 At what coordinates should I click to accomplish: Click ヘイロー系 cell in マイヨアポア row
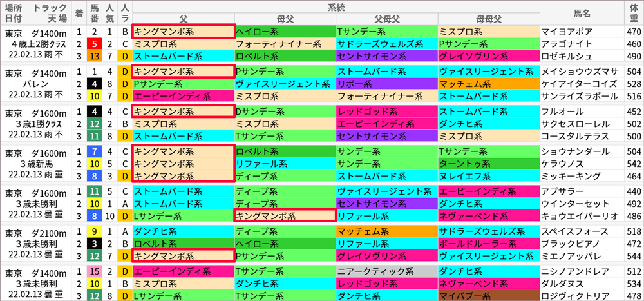click(x=285, y=32)
